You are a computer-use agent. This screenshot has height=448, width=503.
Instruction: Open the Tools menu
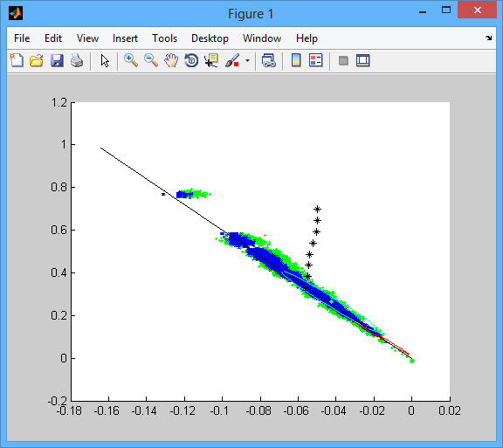(x=164, y=38)
